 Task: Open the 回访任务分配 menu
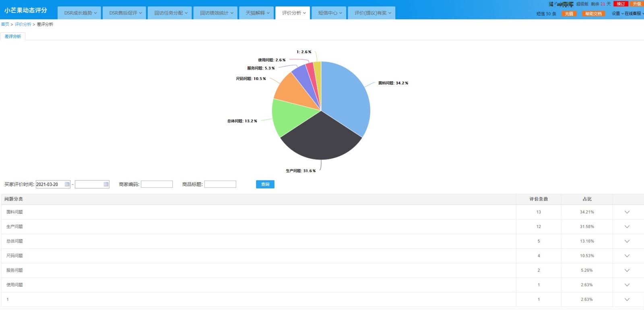[171, 13]
